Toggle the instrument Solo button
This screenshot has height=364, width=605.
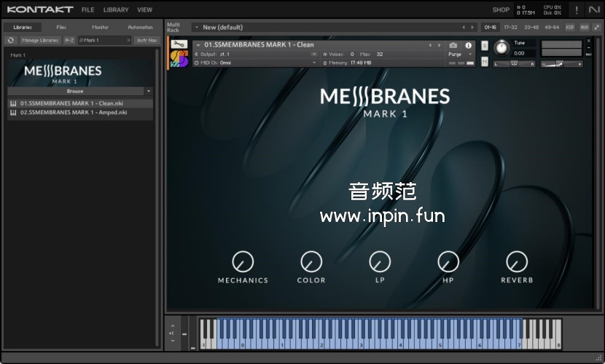coord(484,45)
